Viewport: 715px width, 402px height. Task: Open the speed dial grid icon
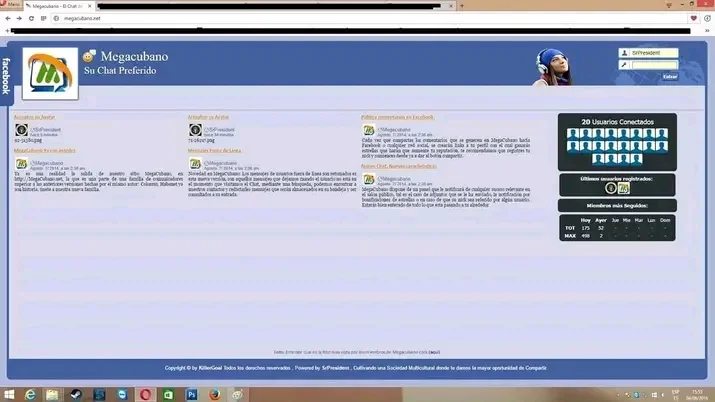[x=43, y=18]
